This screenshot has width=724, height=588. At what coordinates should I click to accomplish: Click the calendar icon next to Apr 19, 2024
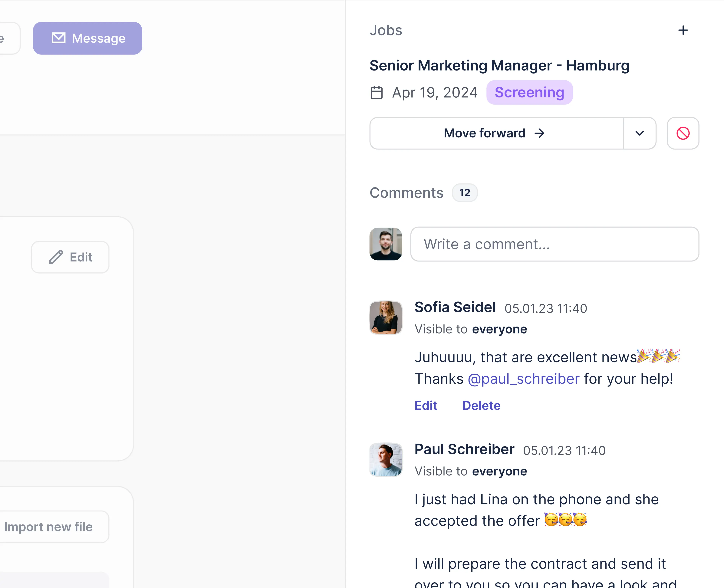click(x=376, y=92)
